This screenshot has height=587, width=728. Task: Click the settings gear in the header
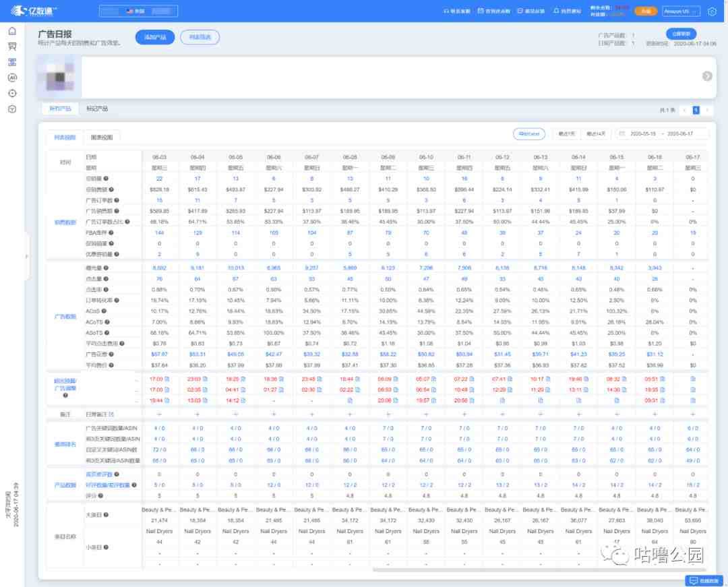pyautogui.click(x=712, y=11)
